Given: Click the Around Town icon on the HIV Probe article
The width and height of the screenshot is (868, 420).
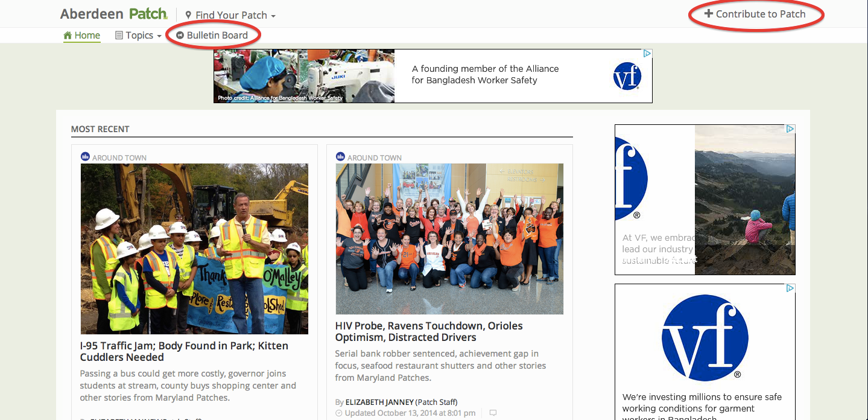Looking at the screenshot, I should (340, 156).
